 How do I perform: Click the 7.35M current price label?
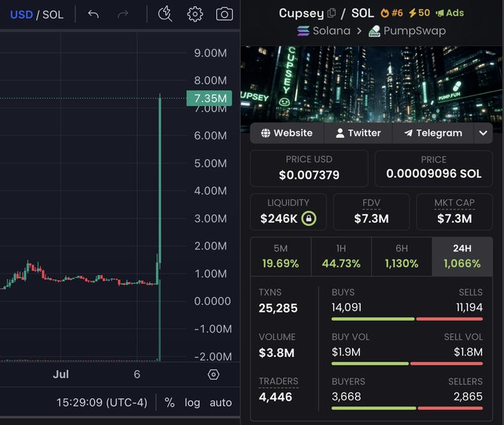[209, 98]
